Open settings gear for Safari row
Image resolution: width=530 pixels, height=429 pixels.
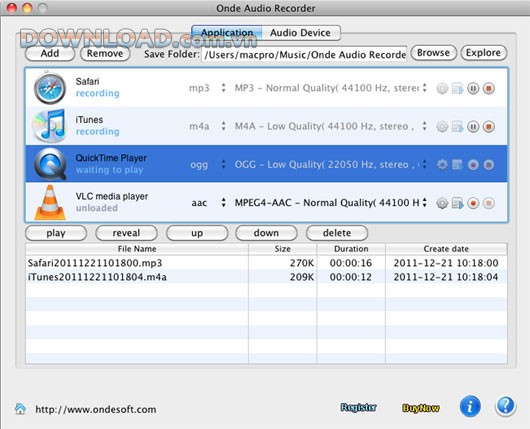tap(442, 89)
